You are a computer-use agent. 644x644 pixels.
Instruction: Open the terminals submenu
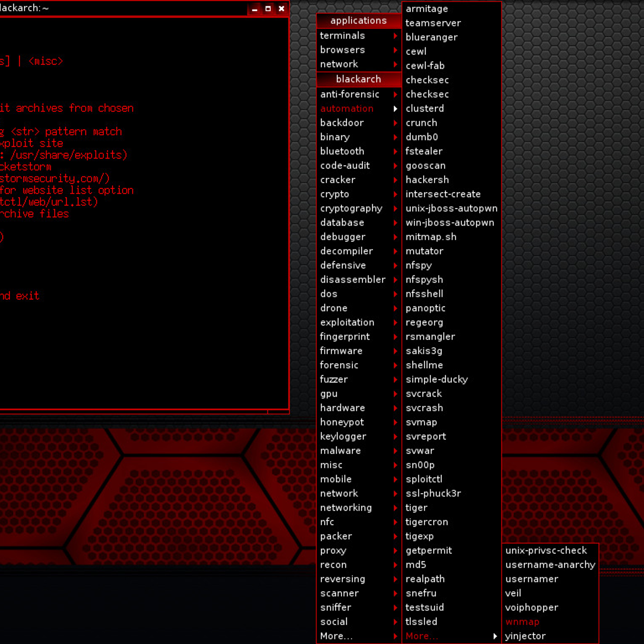tap(359, 36)
